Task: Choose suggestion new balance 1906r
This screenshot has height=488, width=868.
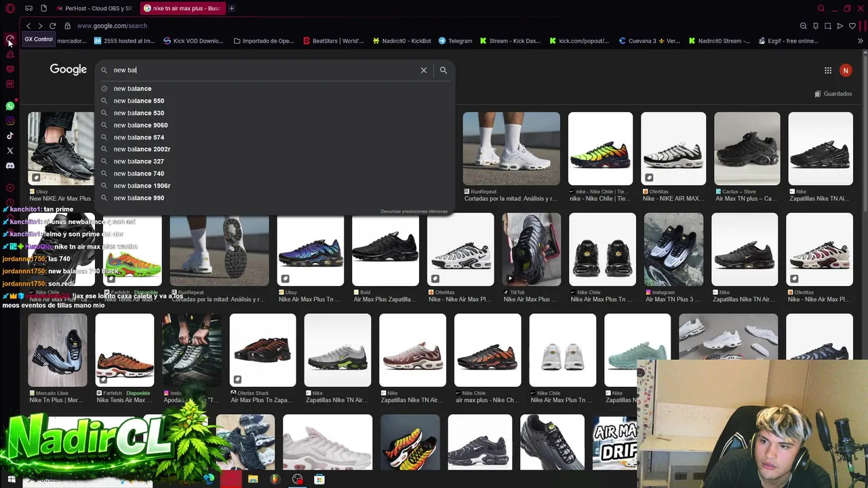Action: tap(275, 186)
